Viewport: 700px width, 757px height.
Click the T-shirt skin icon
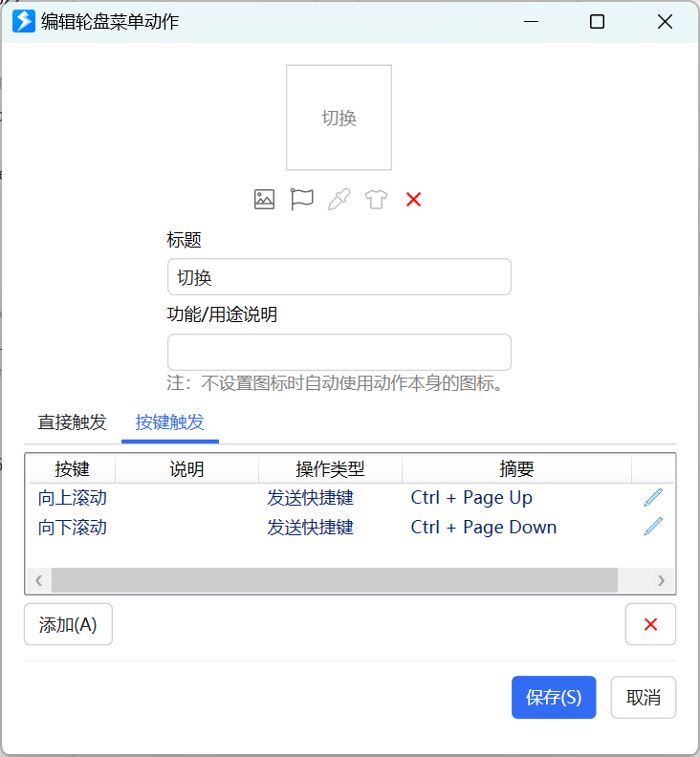[376, 199]
